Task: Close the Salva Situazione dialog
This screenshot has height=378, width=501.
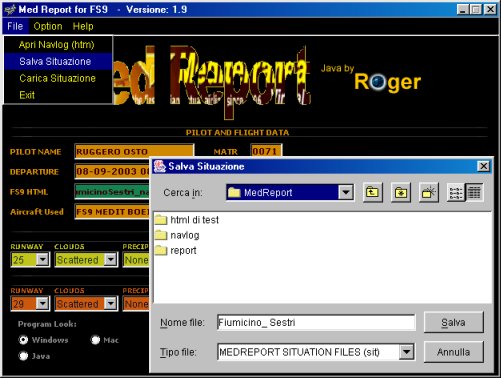Action: pos(483,166)
